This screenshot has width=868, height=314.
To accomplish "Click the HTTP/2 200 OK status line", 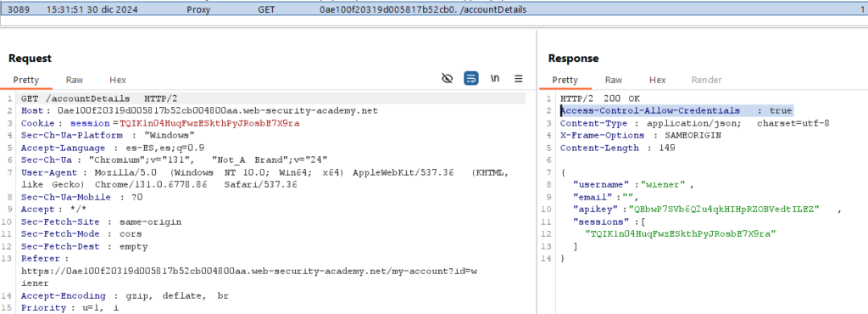I will pyautogui.click(x=600, y=98).
